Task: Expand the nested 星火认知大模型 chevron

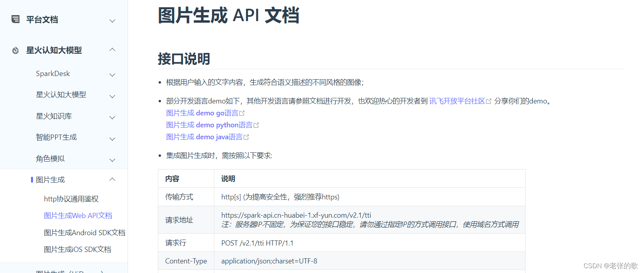Action: (x=113, y=96)
